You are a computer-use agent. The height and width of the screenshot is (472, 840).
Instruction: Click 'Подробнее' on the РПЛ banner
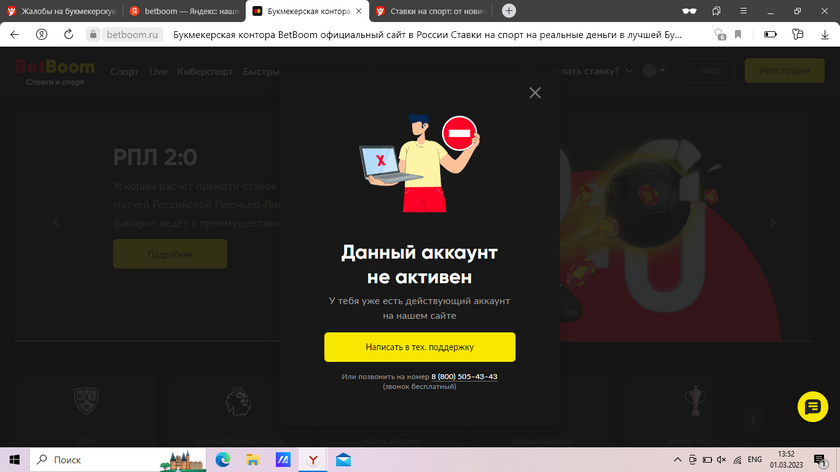tap(170, 254)
